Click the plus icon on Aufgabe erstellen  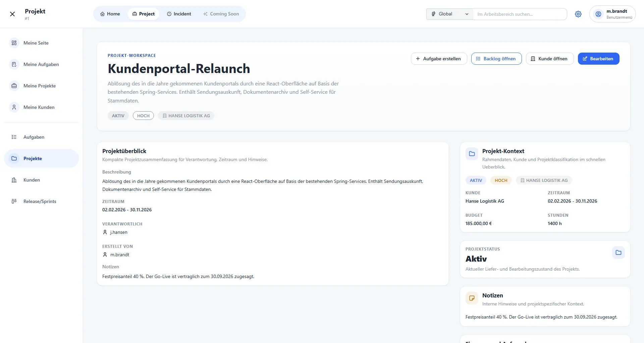(418, 59)
